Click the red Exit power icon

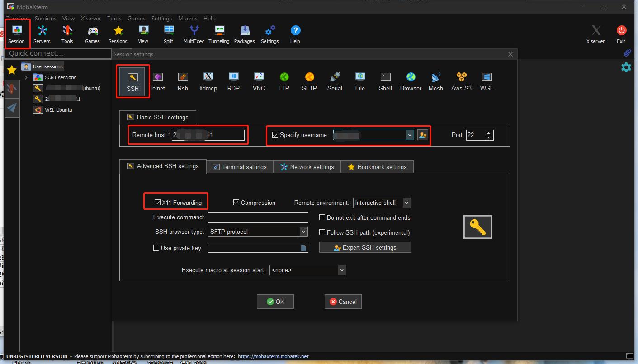621,34
